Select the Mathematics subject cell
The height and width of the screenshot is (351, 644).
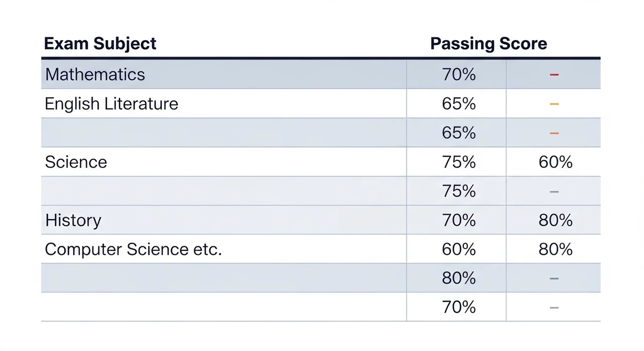tap(95, 74)
